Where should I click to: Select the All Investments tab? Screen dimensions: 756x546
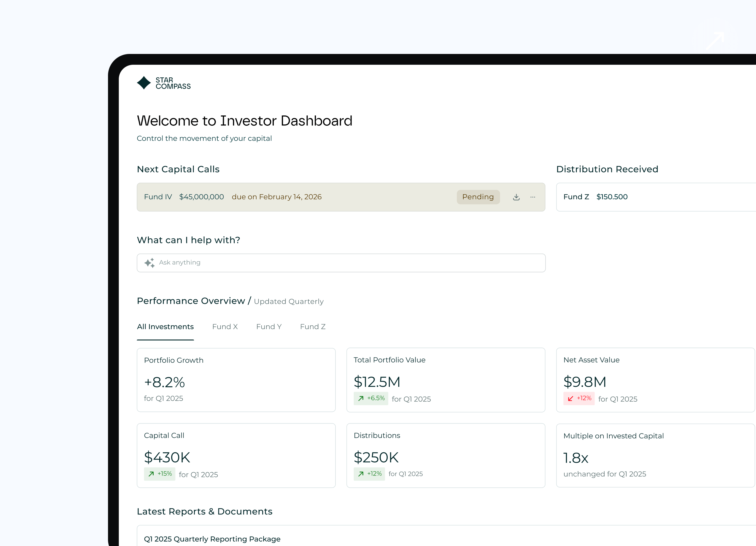point(165,326)
